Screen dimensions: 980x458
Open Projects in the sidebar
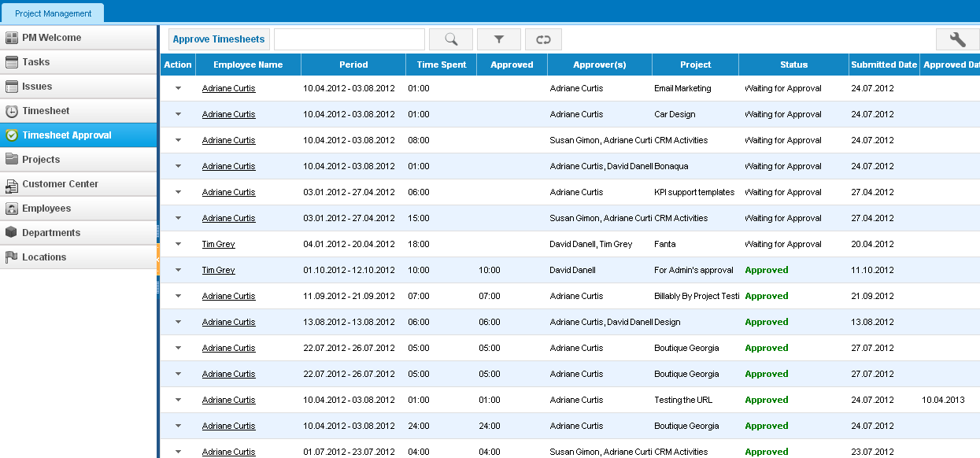79,160
